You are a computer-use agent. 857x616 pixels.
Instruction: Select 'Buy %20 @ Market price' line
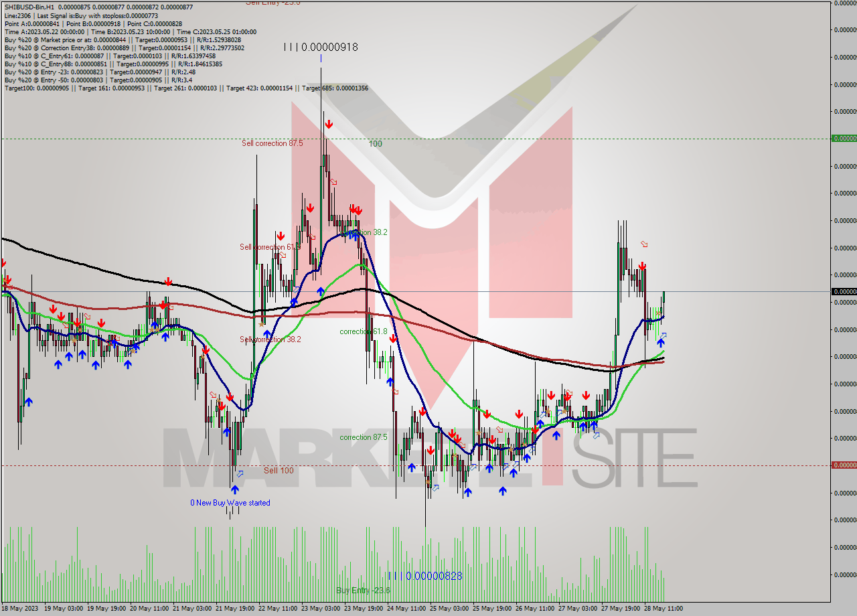click(123, 39)
